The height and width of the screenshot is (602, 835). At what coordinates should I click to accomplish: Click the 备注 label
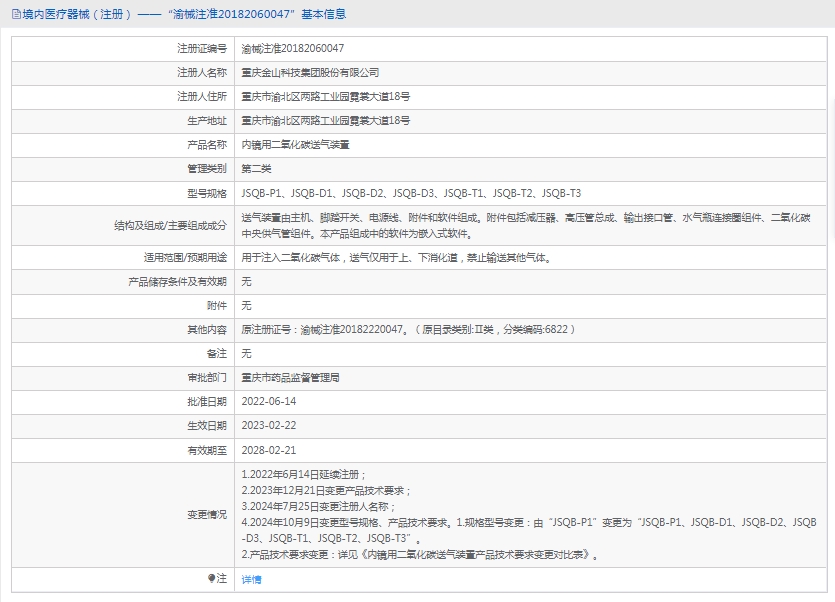[x=217, y=354]
